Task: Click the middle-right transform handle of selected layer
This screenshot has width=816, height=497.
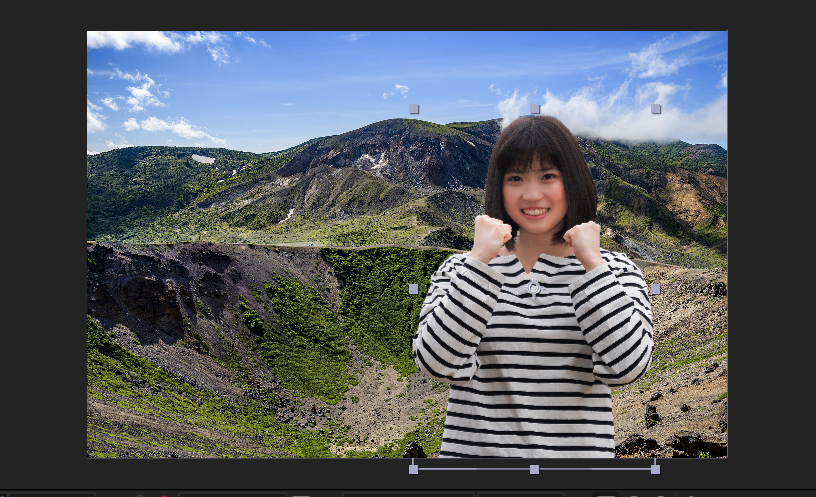Action: (x=656, y=289)
